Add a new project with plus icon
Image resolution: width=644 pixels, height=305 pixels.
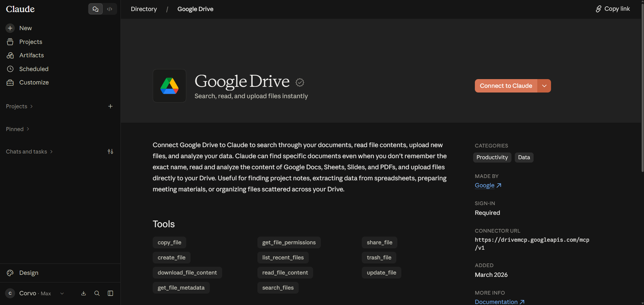pos(110,106)
